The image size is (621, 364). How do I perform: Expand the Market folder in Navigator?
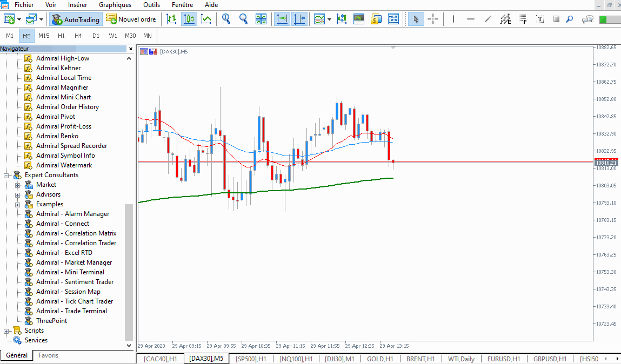(x=17, y=185)
